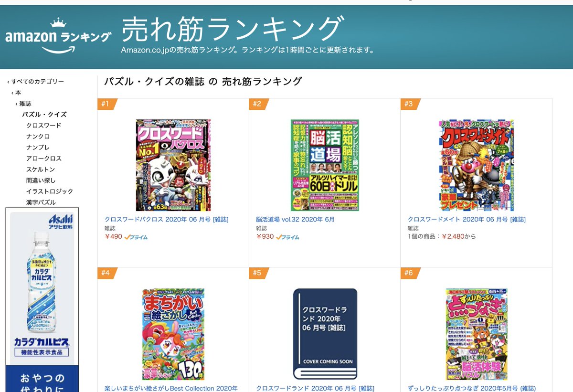This screenshot has height=392, width=573.
Task: Navigate up to 雑誌 category
Action: pyautogui.click(x=25, y=104)
